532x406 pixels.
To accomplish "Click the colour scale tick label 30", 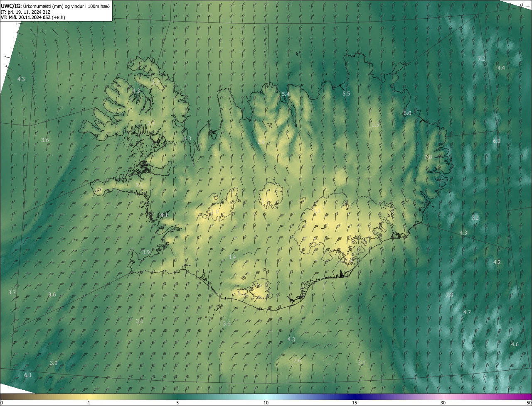I will pyautogui.click(x=443, y=403).
